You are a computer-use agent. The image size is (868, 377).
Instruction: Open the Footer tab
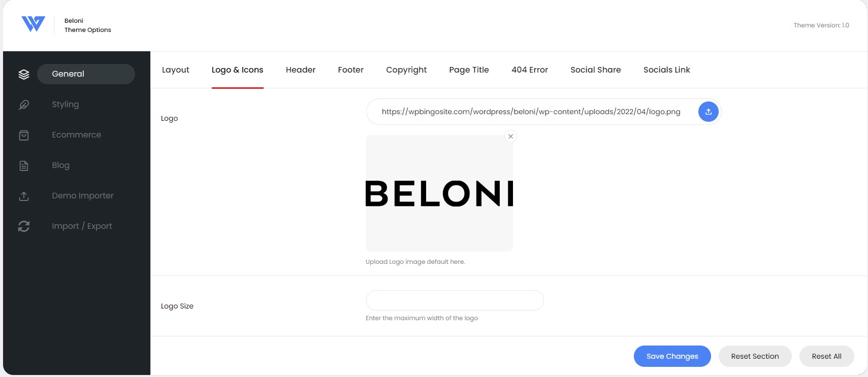351,70
